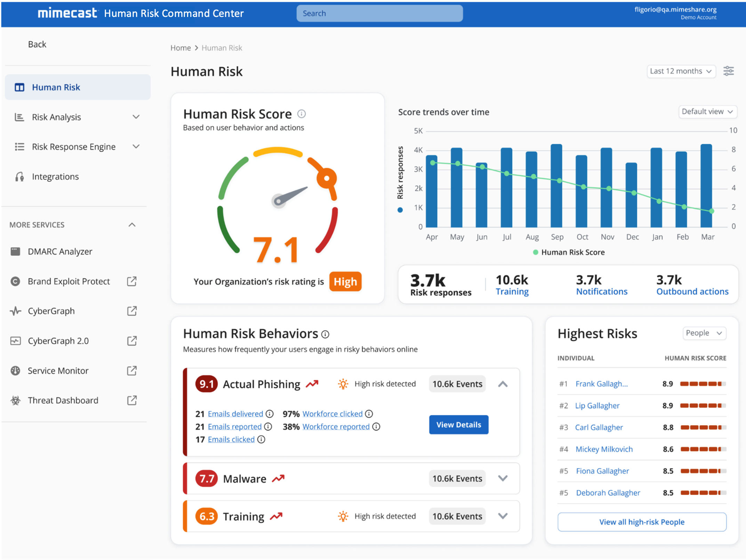Screen dimensions: 746x560
Task: Open Deborah Gallagher profile link
Action: pyautogui.click(x=608, y=493)
